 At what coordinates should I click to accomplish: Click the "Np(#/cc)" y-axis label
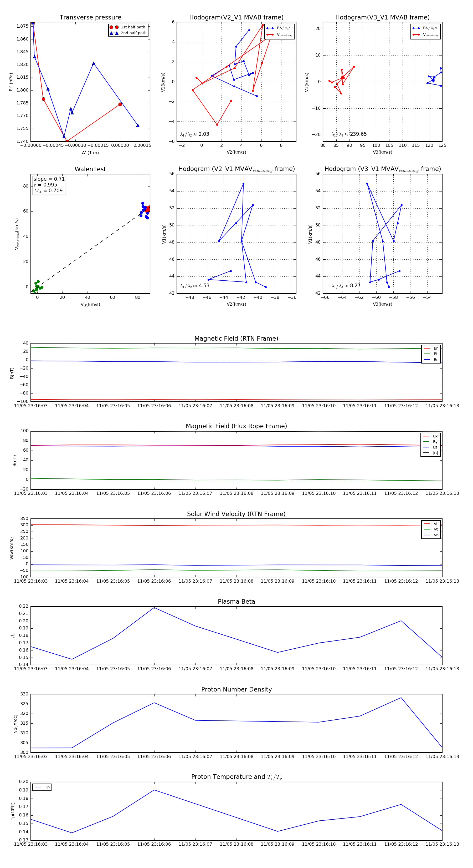[x=15, y=723]
